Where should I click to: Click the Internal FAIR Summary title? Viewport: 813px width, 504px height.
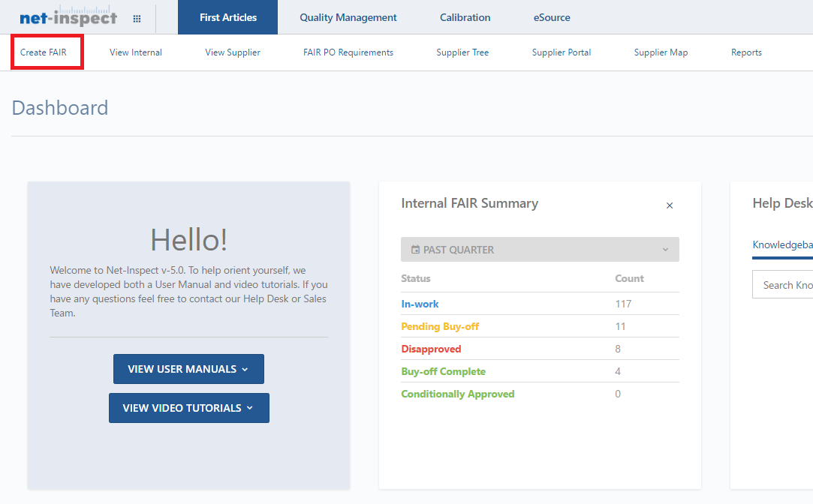(x=470, y=203)
